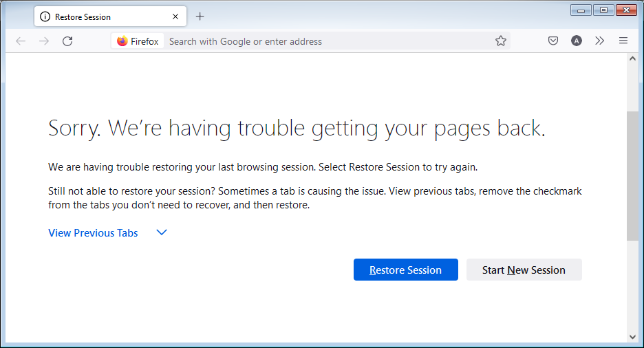Screen dimensions: 644x348
Task: Click the Back navigation arrow
Action: click(21, 41)
